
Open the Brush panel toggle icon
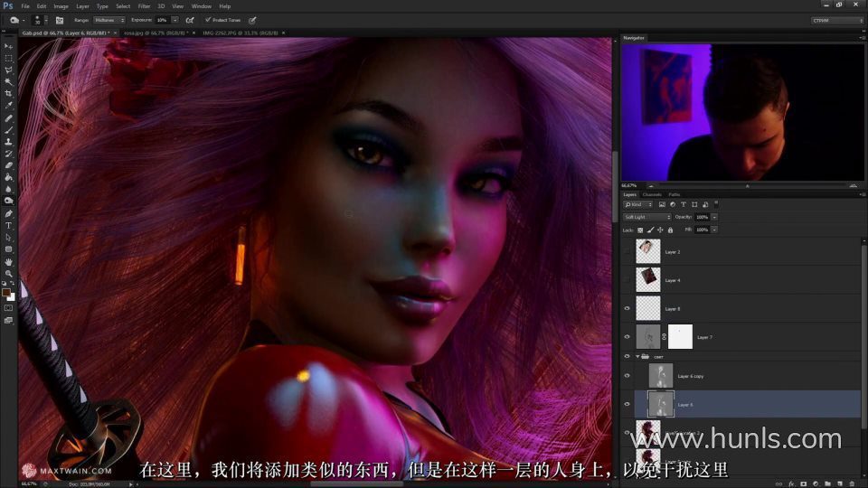60,20
